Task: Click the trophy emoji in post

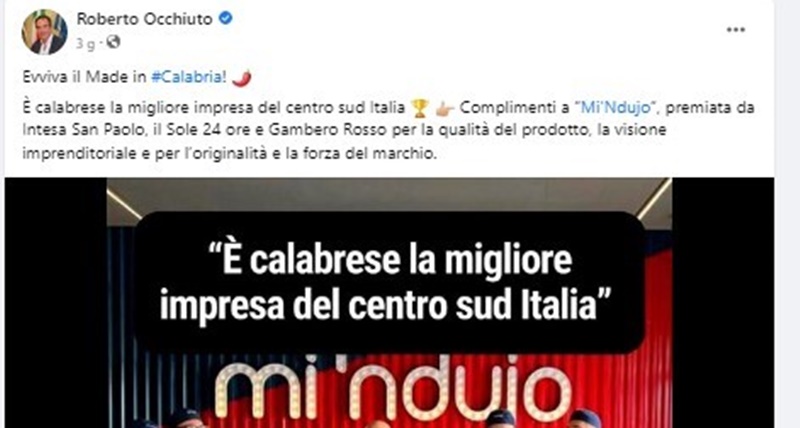Action: pyautogui.click(x=419, y=108)
